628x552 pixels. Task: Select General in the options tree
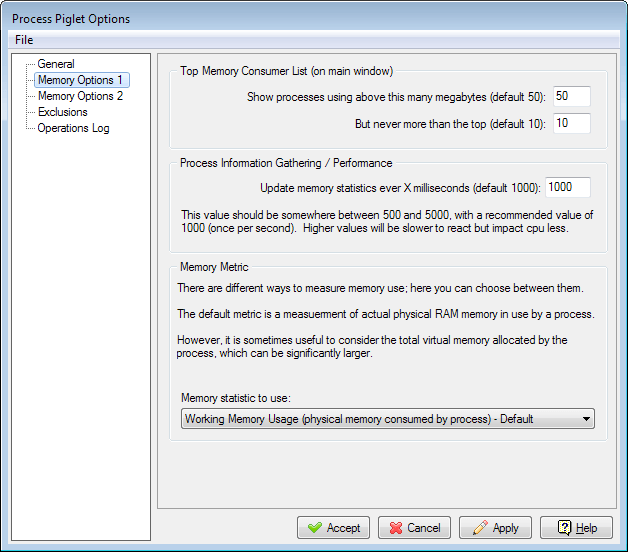56,64
